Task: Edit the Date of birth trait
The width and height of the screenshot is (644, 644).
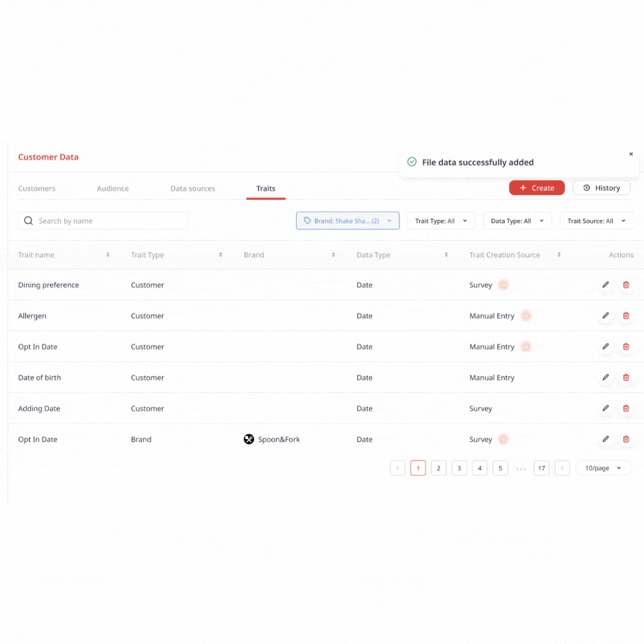Action: pyautogui.click(x=605, y=377)
